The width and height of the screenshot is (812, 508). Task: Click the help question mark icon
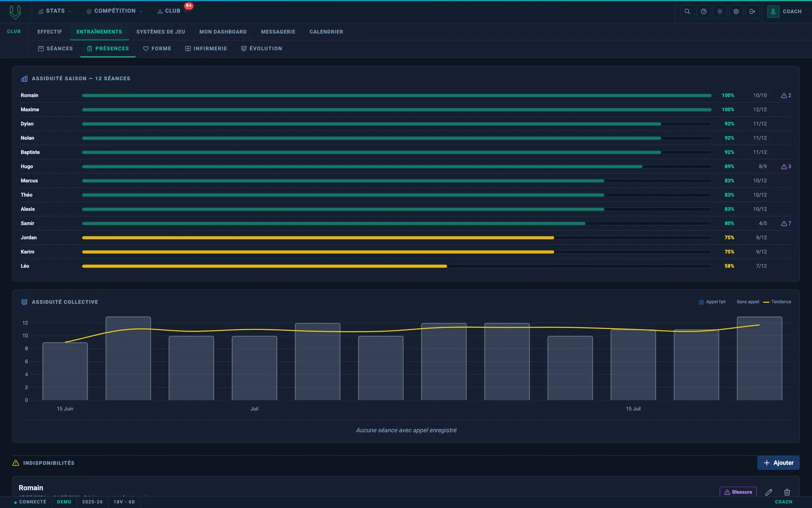click(x=703, y=11)
